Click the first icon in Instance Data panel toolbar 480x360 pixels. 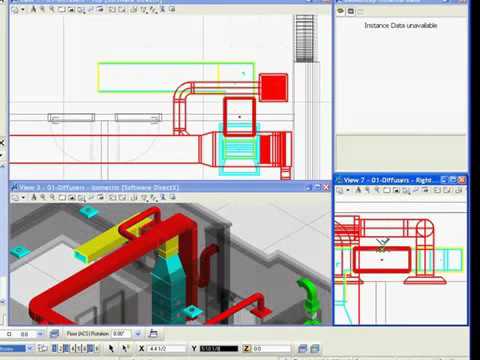[340, 11]
